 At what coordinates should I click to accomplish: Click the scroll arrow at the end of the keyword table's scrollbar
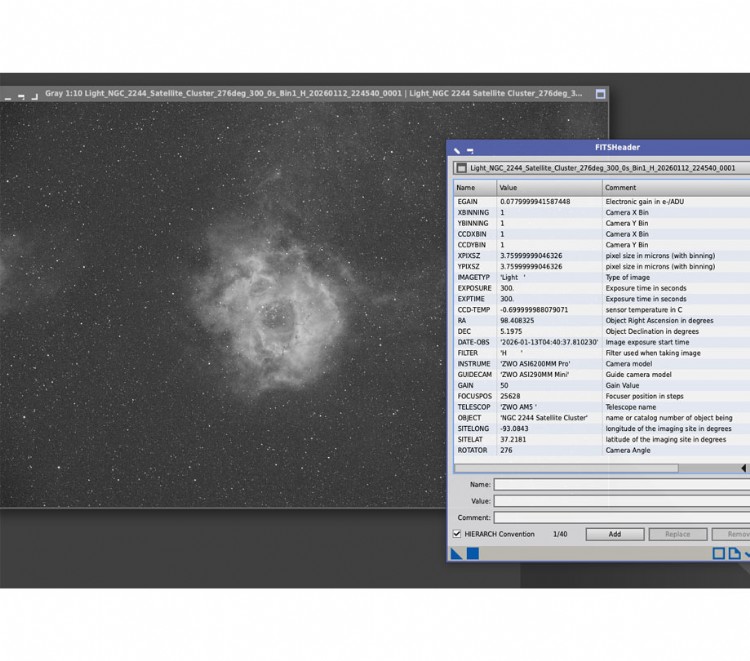(744, 468)
